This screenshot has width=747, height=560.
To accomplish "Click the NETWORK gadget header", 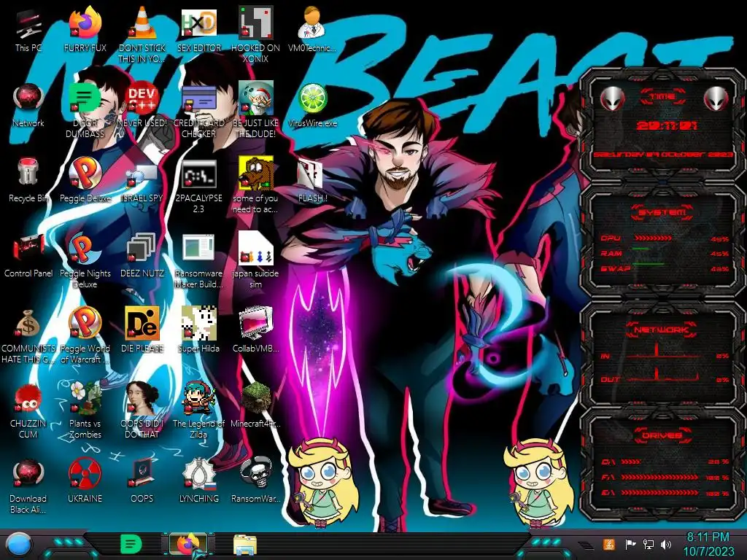I will (x=662, y=329).
